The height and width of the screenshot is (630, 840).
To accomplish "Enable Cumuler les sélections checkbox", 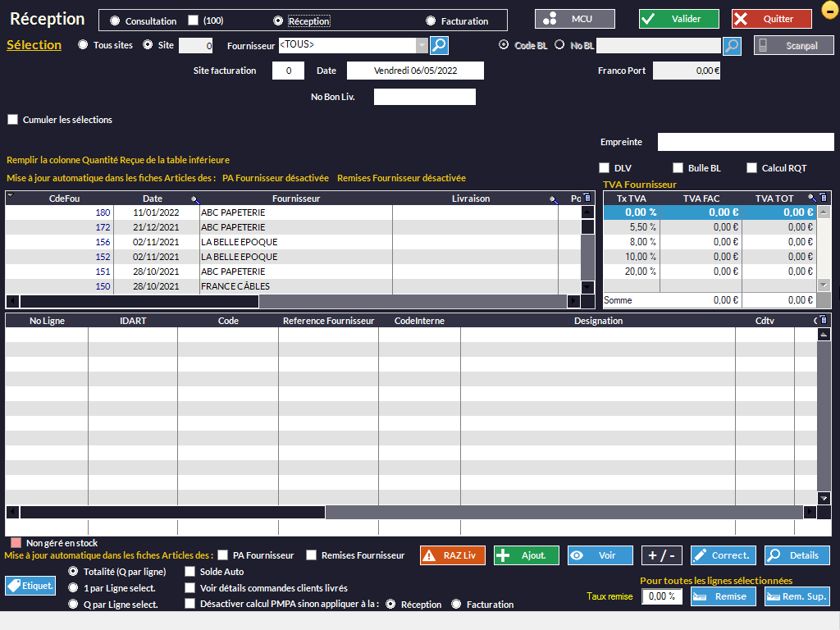I will 12,120.
